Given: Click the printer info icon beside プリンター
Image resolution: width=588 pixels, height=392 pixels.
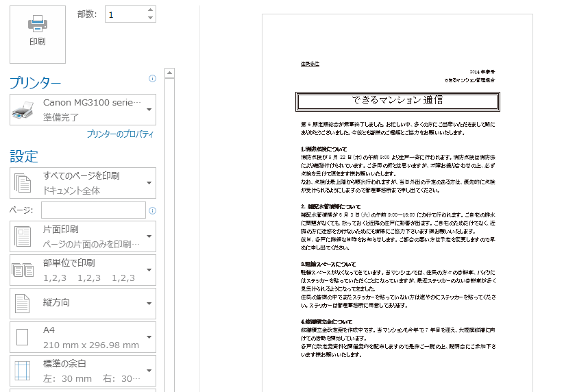Looking at the screenshot, I should point(152,78).
